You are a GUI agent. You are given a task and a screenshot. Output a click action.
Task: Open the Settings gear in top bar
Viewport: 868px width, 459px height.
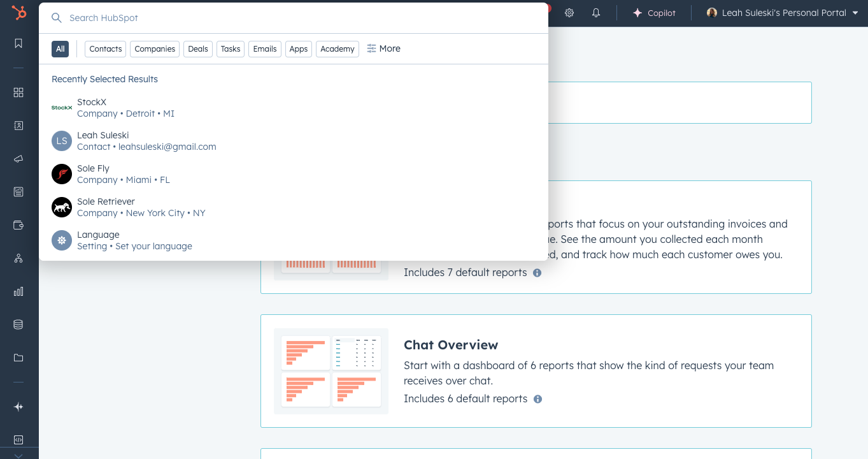[x=569, y=13]
